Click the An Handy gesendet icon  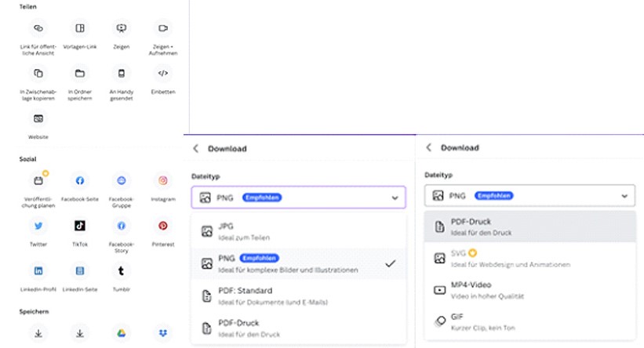pos(122,74)
